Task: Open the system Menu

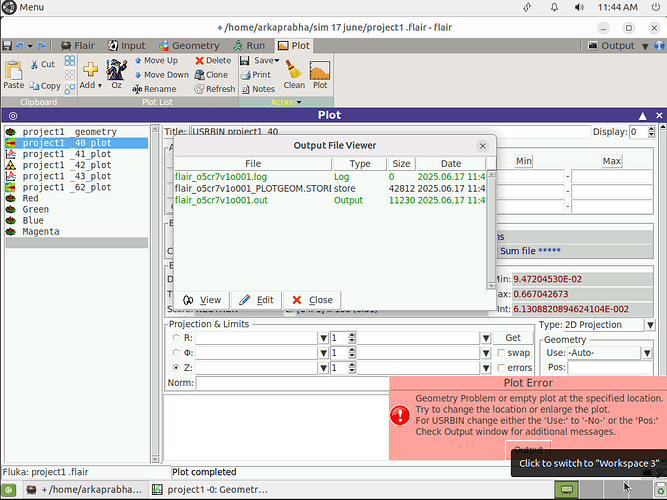Action: click(x=23, y=7)
